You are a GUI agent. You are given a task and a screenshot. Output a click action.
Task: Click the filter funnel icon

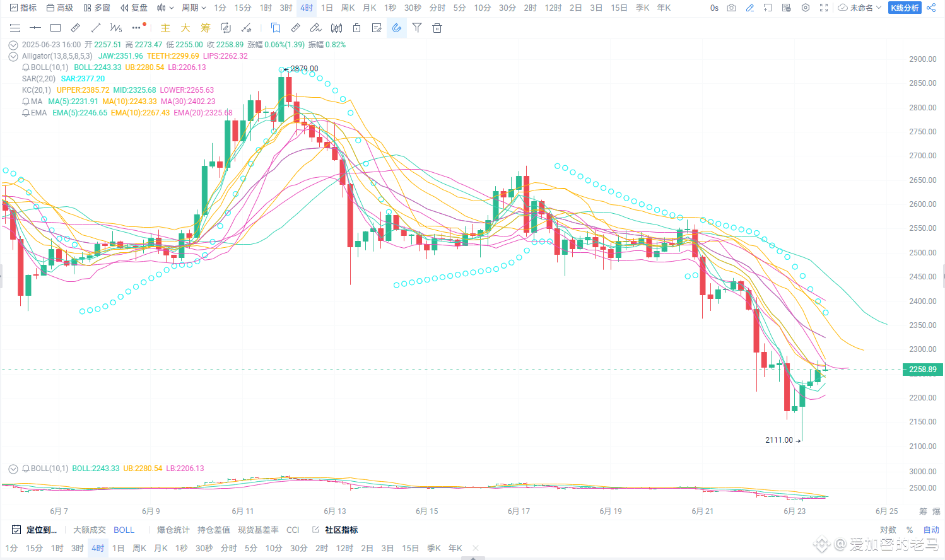417,28
